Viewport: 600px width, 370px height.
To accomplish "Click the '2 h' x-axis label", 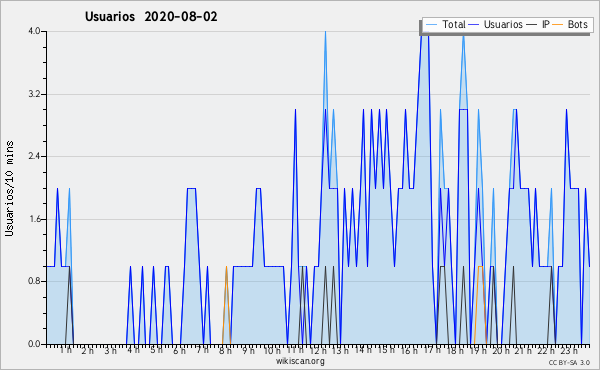I will (88, 350).
